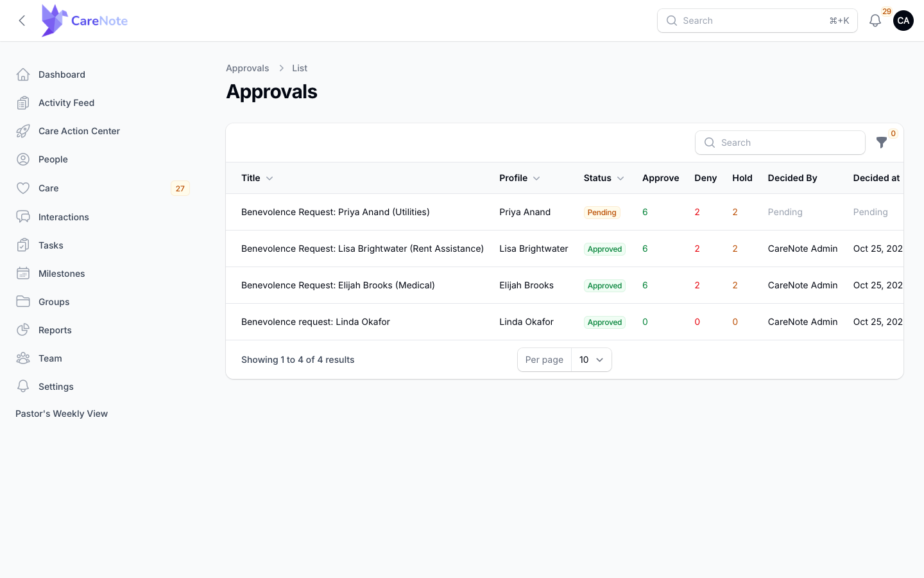This screenshot has width=924, height=578.
Task: Click Approvals breadcrumb link
Action: coord(247,68)
